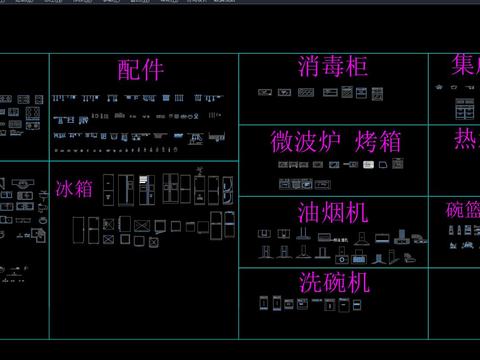Pick the tall blue chimney hood in top row

(402, 236)
